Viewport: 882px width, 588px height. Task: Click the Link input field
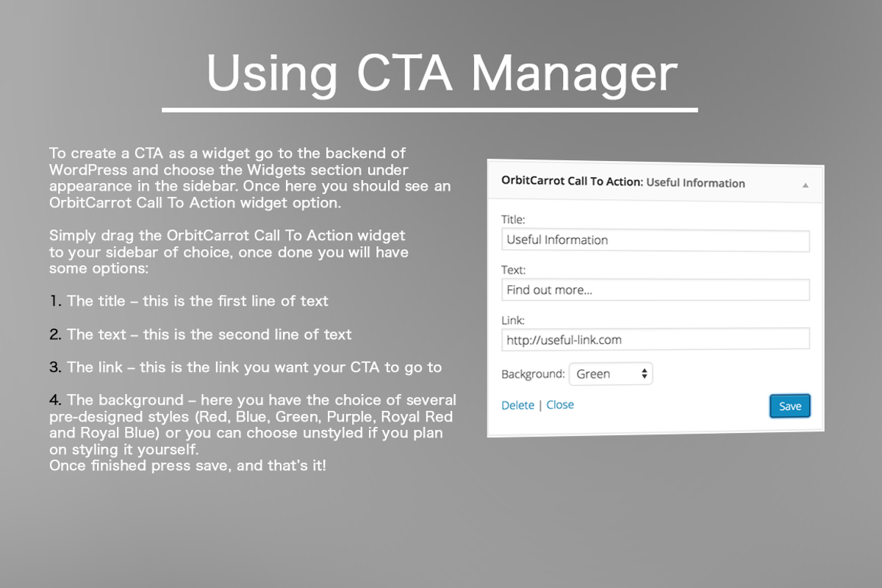tap(656, 339)
